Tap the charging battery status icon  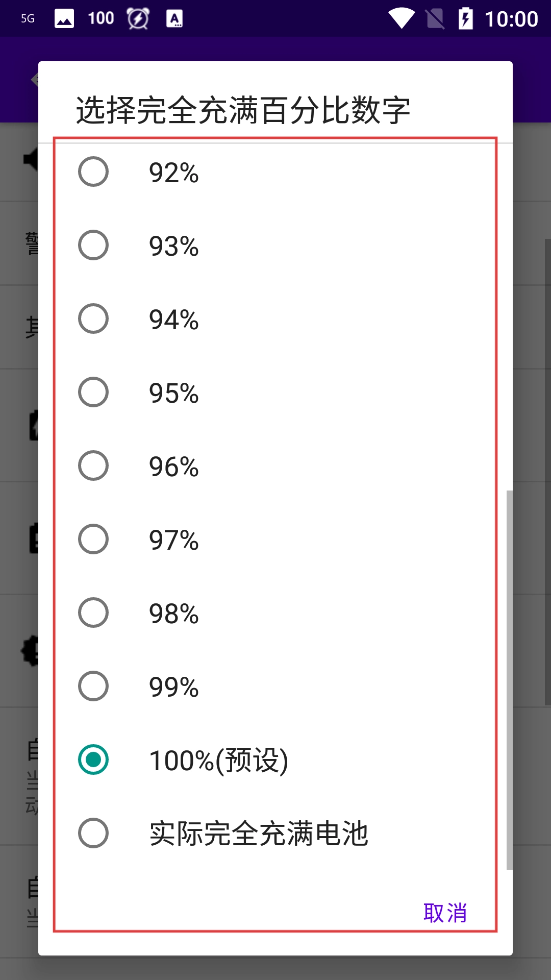[x=465, y=19]
